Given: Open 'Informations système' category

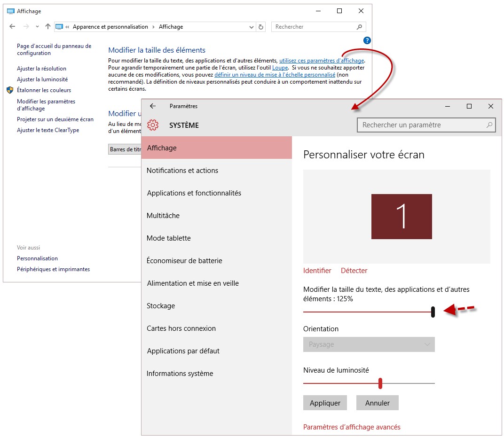Looking at the screenshot, I should [217, 374].
